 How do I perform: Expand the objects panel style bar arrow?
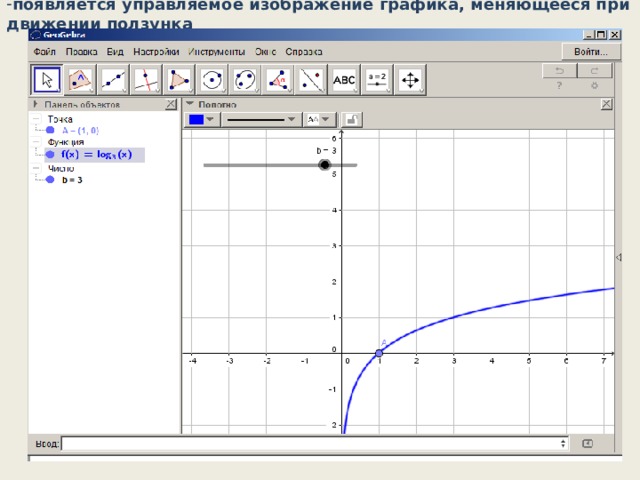[36, 104]
